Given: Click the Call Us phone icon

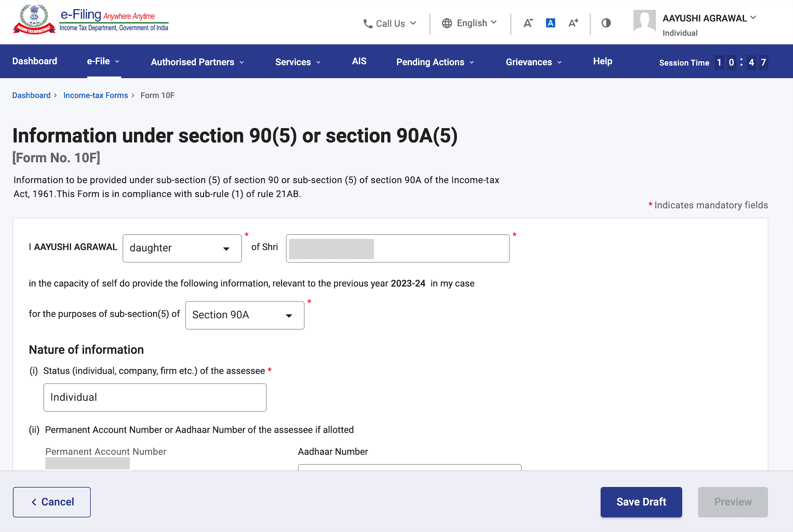Looking at the screenshot, I should coord(368,24).
